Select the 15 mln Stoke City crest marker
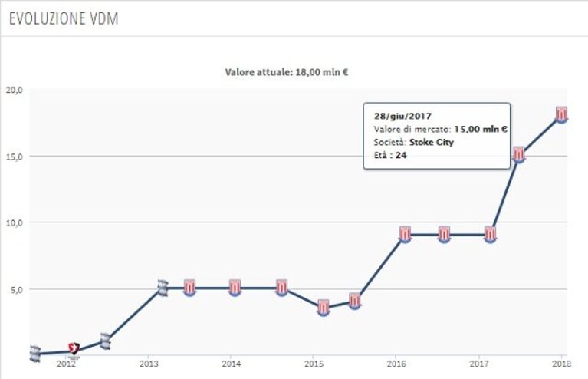 pos(519,154)
